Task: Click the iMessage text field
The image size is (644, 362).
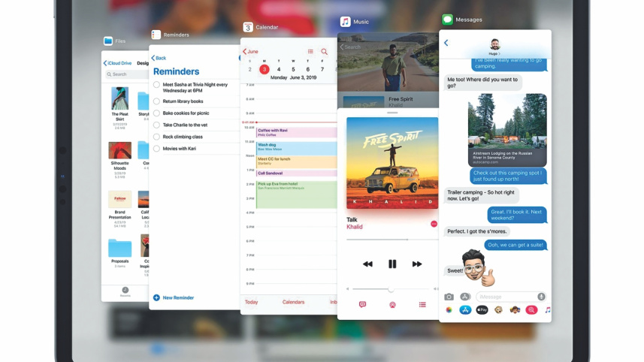Action: click(x=511, y=297)
